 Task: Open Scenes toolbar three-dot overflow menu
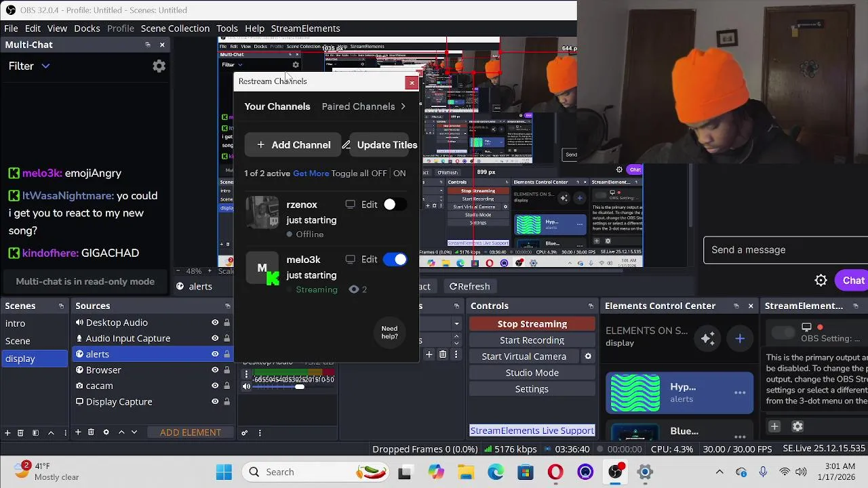(x=65, y=432)
